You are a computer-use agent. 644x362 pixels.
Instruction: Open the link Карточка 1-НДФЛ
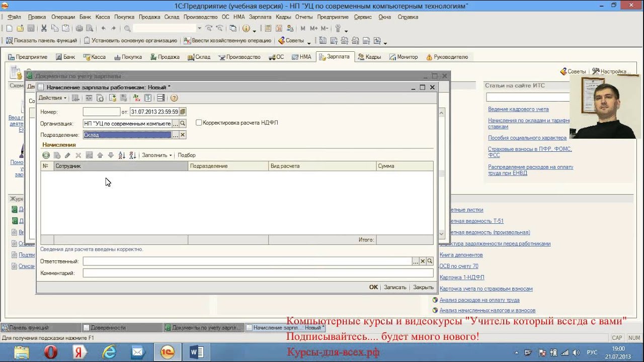pos(462,278)
